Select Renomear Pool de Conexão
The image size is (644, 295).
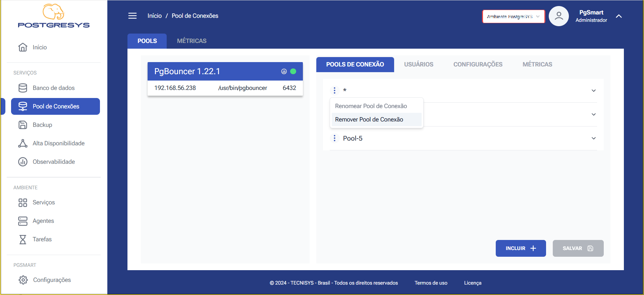click(377, 106)
